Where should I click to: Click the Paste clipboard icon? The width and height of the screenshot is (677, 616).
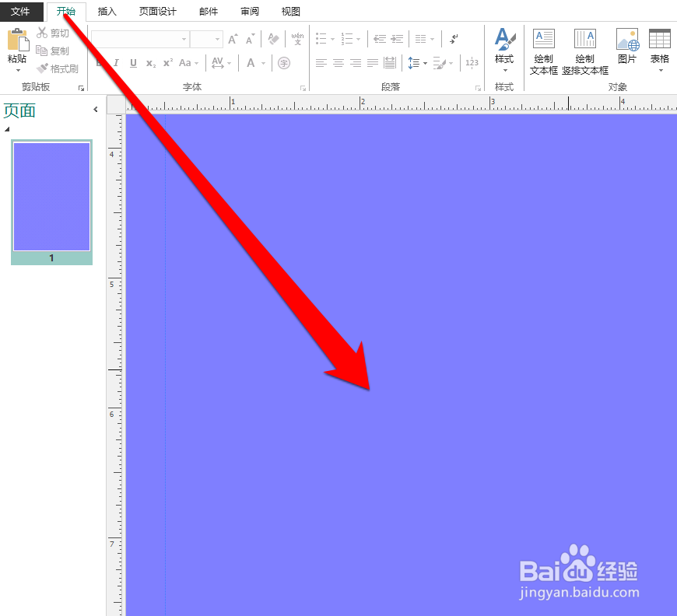click(18, 40)
